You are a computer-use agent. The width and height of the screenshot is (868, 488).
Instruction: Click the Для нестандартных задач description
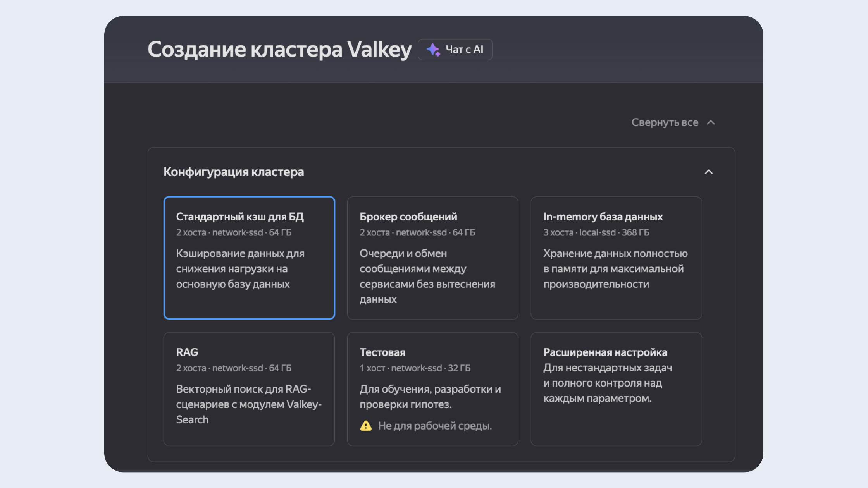[x=608, y=383]
